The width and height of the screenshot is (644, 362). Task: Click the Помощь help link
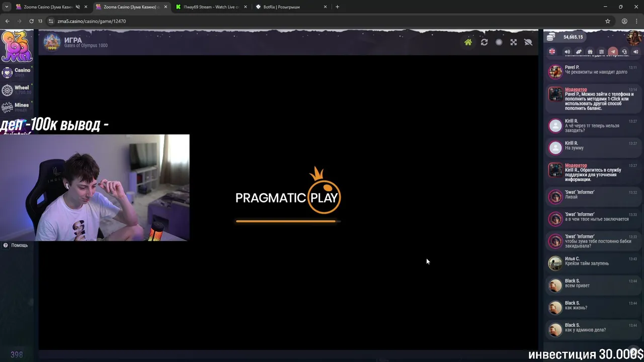pyautogui.click(x=16, y=245)
